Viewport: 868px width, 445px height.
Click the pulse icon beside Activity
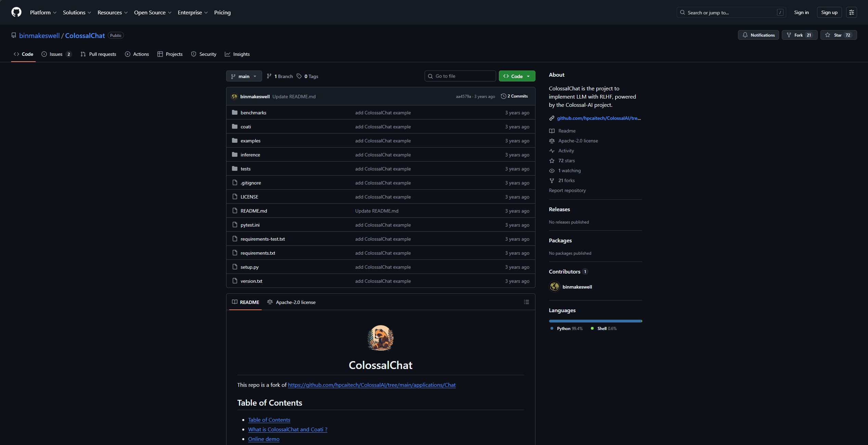click(552, 151)
